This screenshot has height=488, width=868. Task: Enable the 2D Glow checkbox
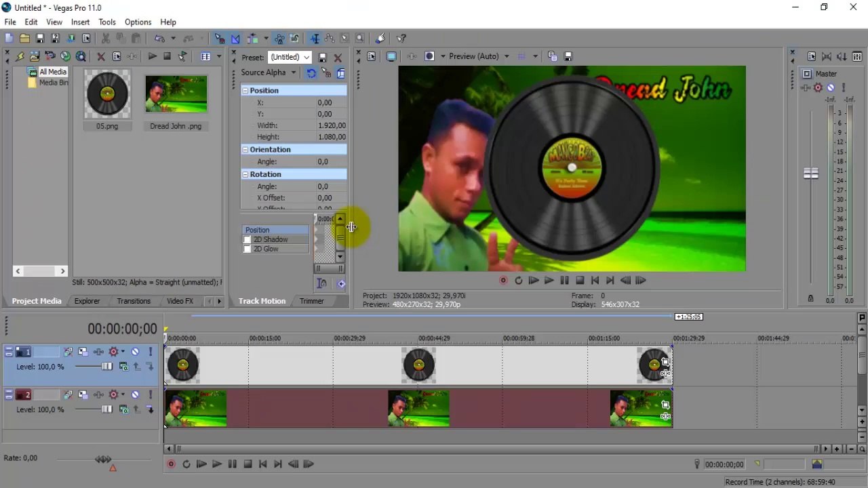[248, 249]
